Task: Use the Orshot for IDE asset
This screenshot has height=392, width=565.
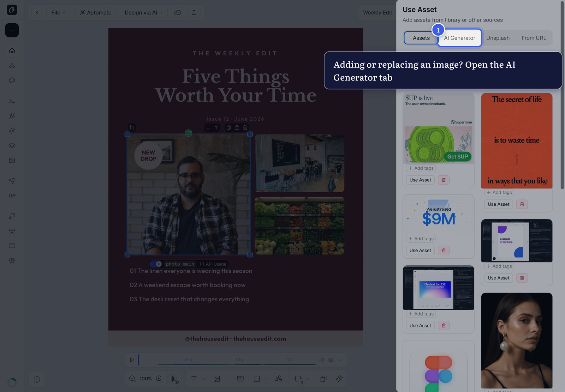Action: click(420, 326)
